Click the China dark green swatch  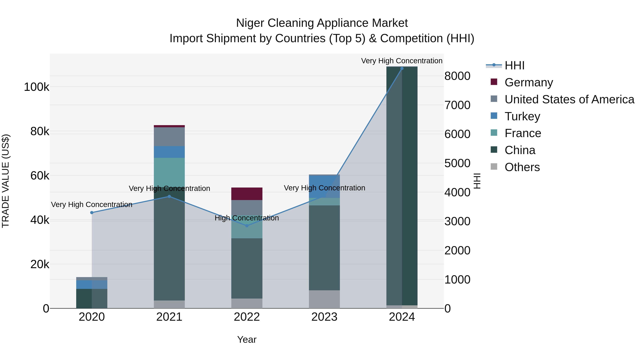494,149
